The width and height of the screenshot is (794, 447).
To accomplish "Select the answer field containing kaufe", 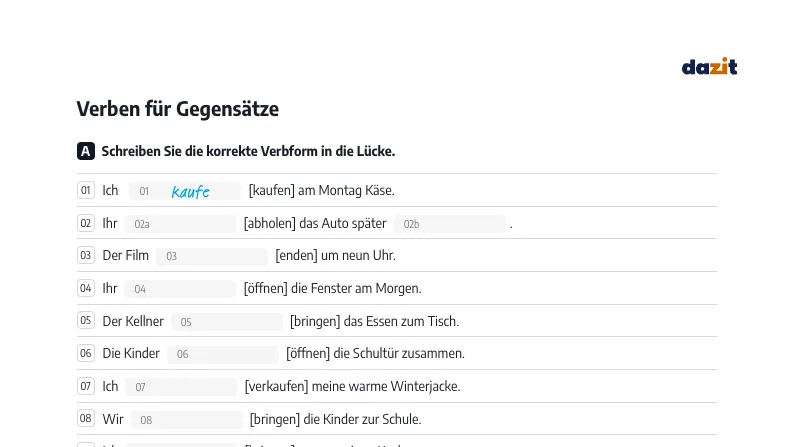I will pos(185,191).
